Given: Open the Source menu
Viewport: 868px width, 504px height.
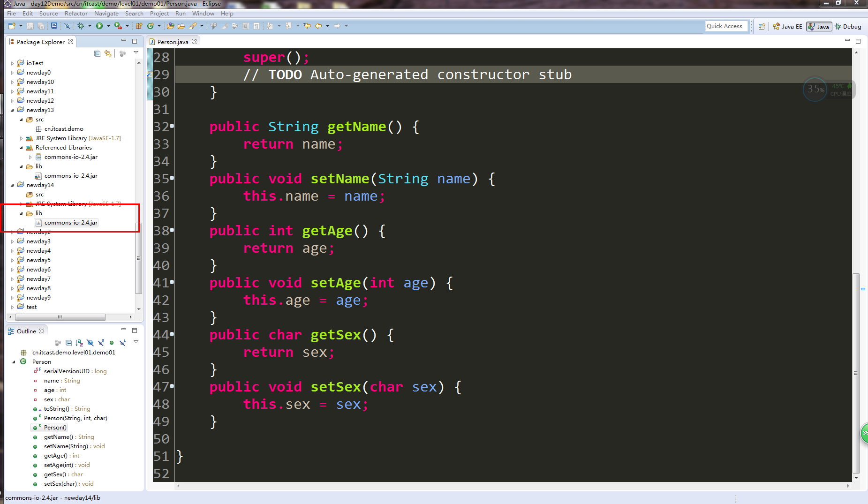Looking at the screenshot, I should coord(49,13).
